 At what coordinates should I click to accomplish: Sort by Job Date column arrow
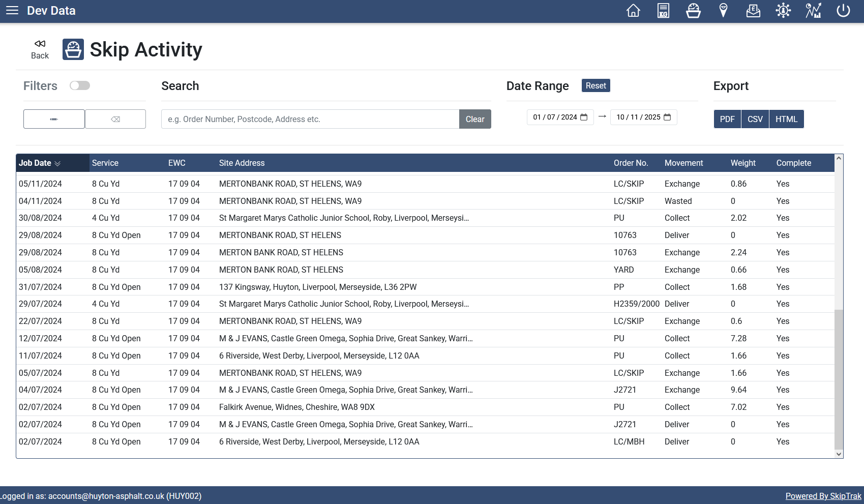[57, 163]
